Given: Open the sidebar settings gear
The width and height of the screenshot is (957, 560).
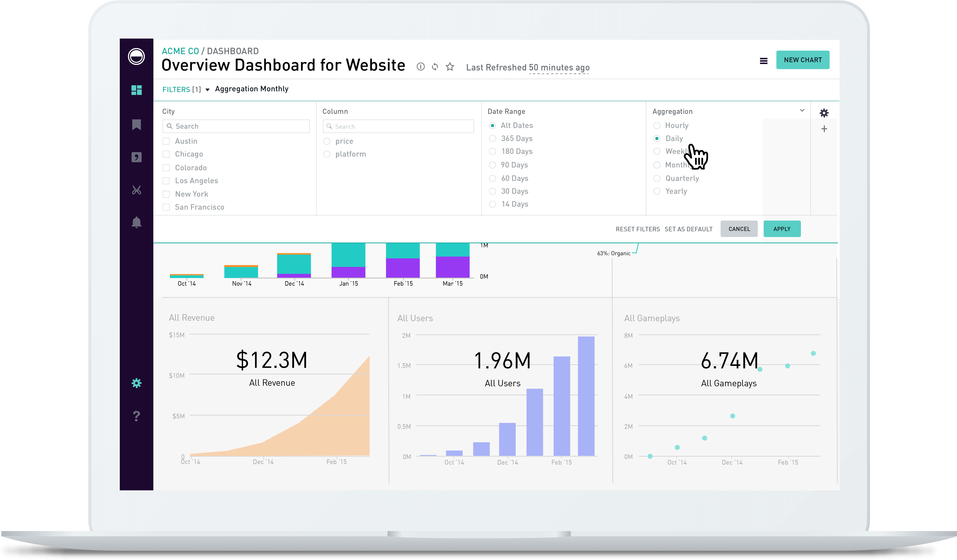Looking at the screenshot, I should coord(136,383).
